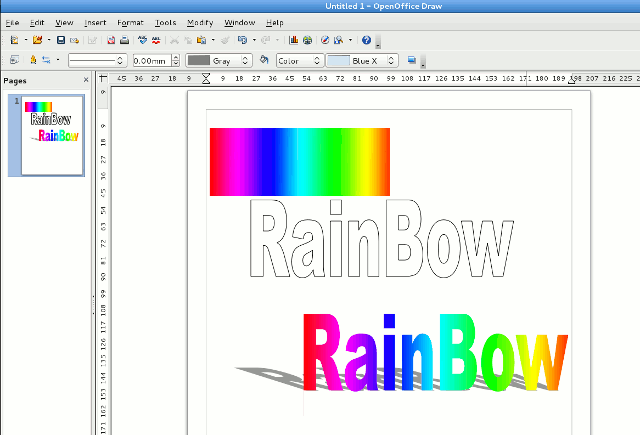Viewport: 640px width, 435px height.
Task: Click the Save document icon
Action: (60, 40)
